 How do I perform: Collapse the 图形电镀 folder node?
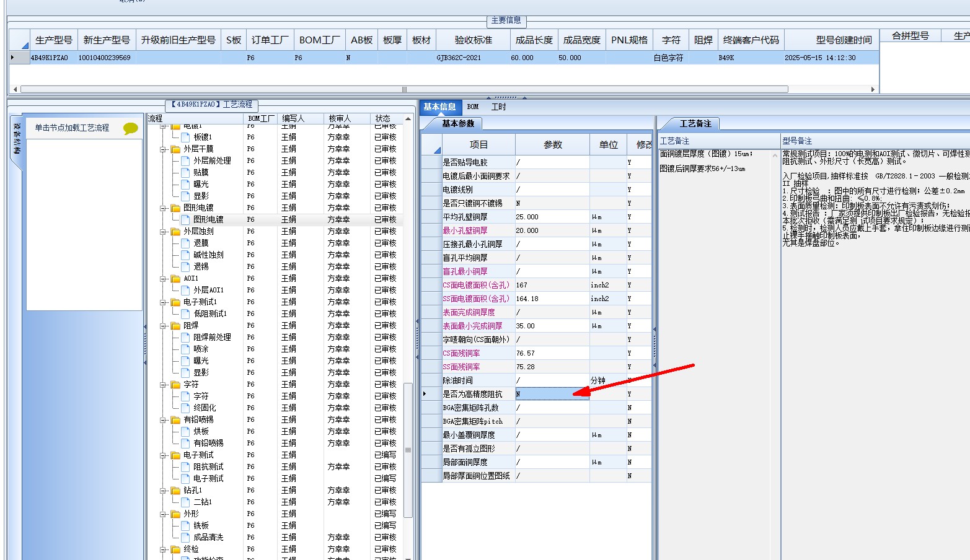click(164, 208)
